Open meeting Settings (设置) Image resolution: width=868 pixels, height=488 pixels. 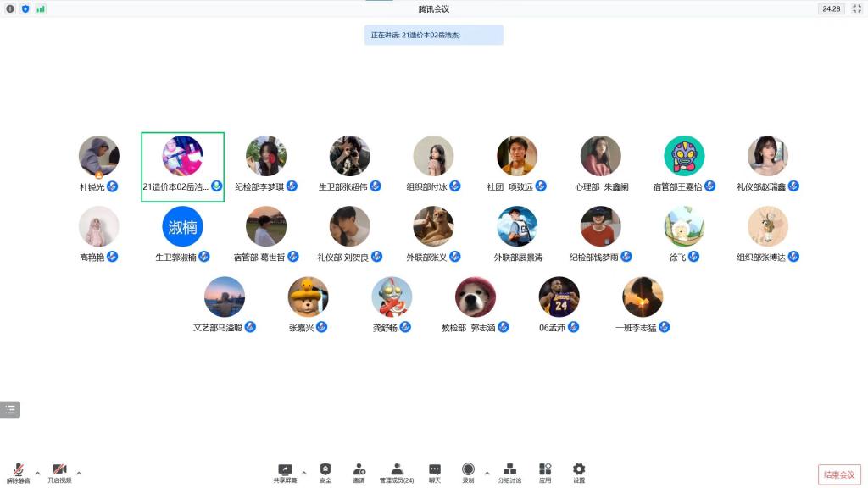[x=579, y=472]
